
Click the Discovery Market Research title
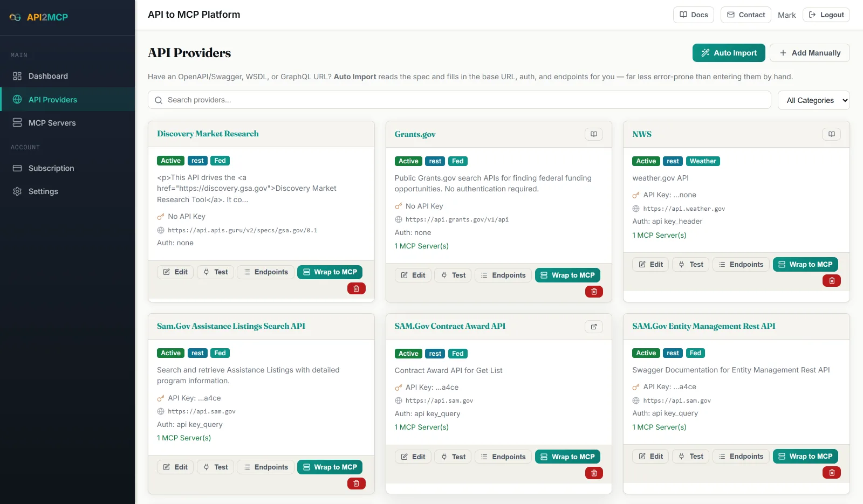[x=208, y=134]
